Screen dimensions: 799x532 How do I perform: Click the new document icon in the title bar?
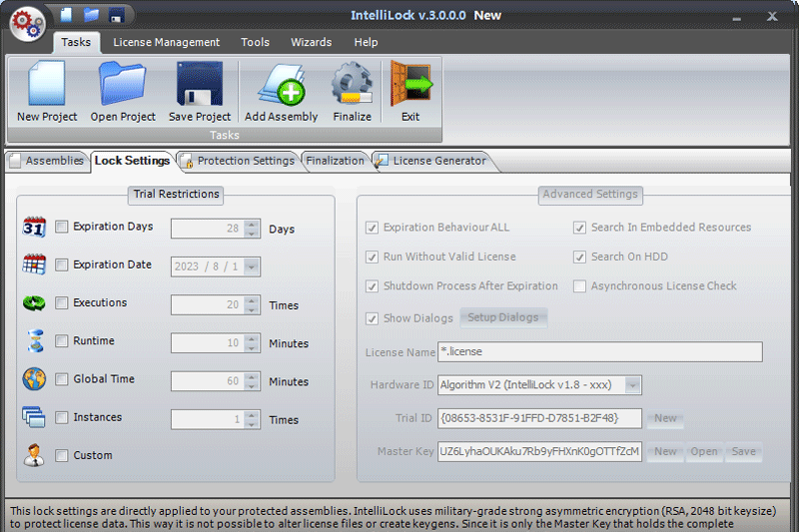[x=66, y=15]
